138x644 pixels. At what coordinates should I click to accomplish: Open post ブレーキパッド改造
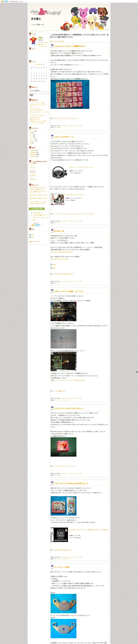[x=61, y=567]
